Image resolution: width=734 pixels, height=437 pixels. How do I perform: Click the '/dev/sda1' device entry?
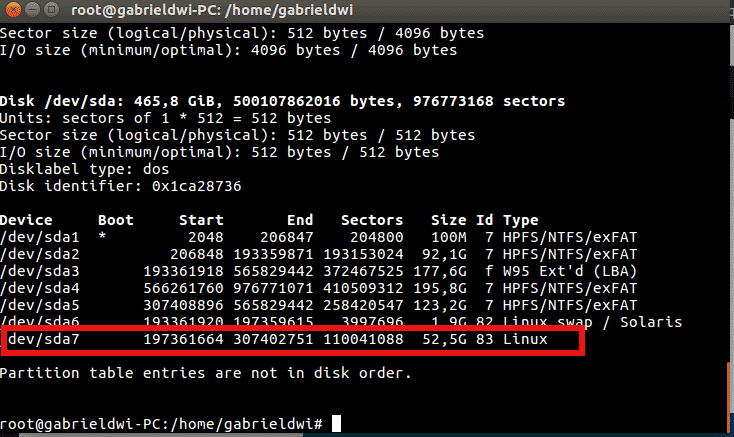[x=40, y=237]
